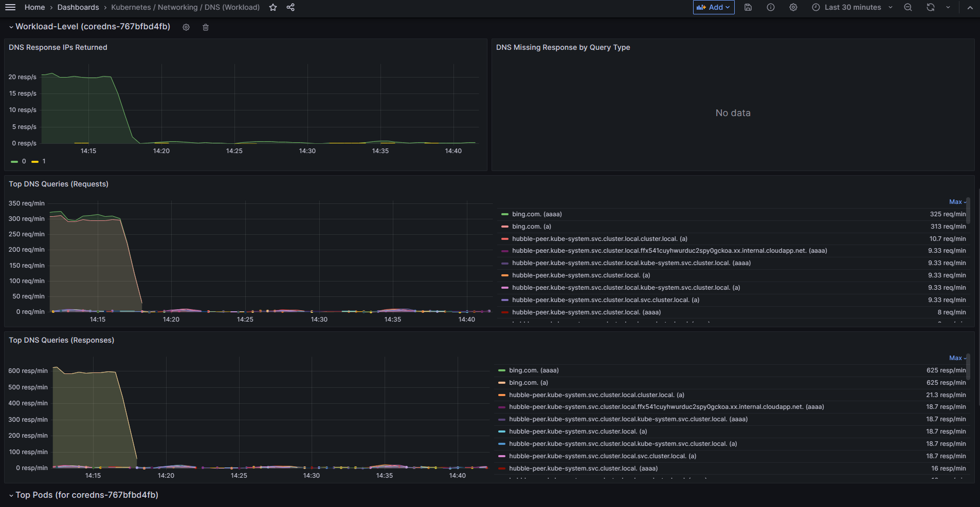Image resolution: width=980 pixels, height=507 pixels.
Task: Zoom out the time range
Action: [x=908, y=7]
